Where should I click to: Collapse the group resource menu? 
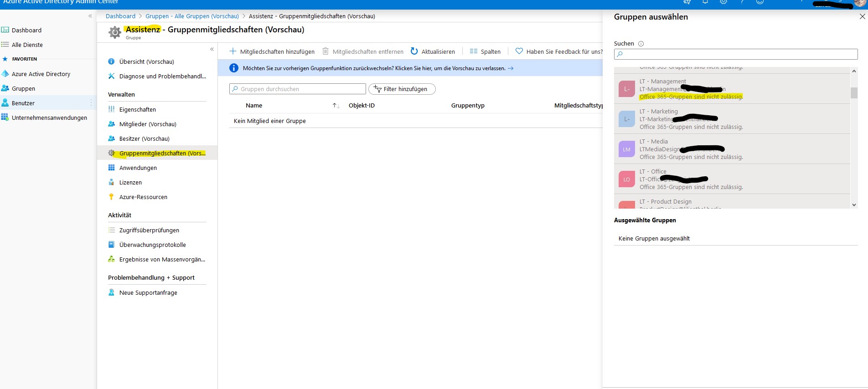[212, 49]
